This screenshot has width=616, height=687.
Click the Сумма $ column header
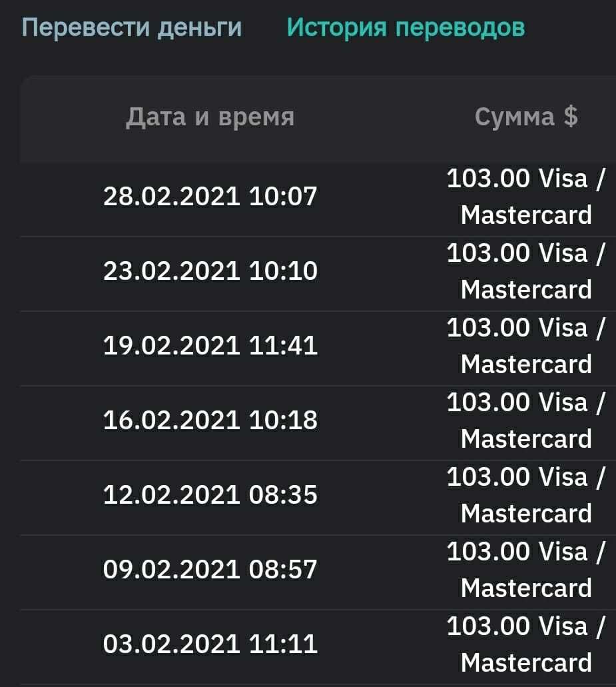point(526,117)
